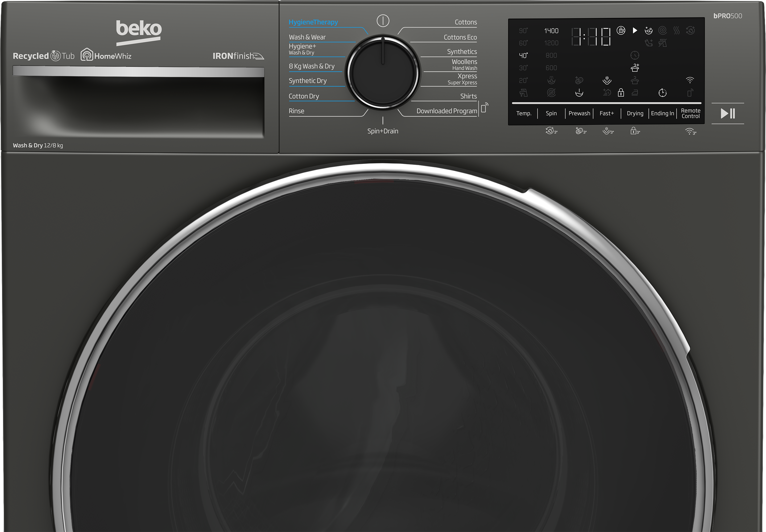Tap the Temp. adjustment button
This screenshot has height=532, width=766.
(x=524, y=113)
